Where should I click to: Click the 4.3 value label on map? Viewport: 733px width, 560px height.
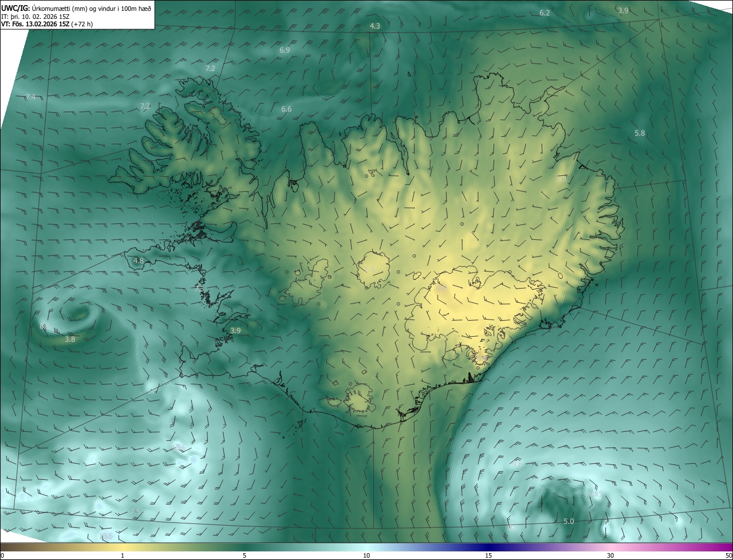[375, 26]
